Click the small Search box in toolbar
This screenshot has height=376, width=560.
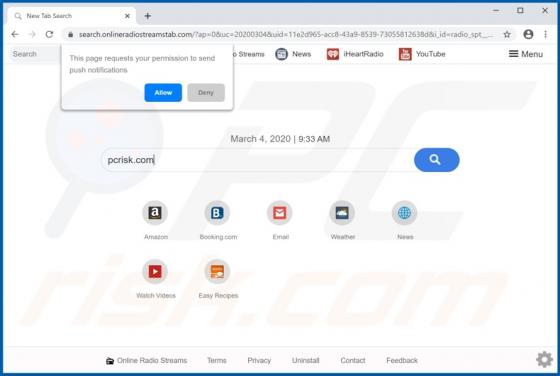click(x=35, y=54)
